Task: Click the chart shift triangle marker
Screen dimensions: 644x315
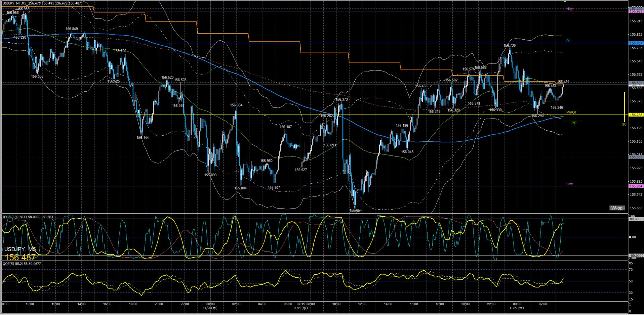Action: click(565, 2)
